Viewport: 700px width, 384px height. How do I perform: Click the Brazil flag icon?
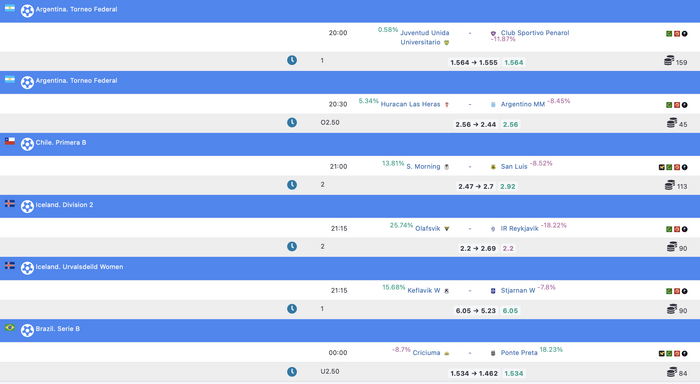10,327
